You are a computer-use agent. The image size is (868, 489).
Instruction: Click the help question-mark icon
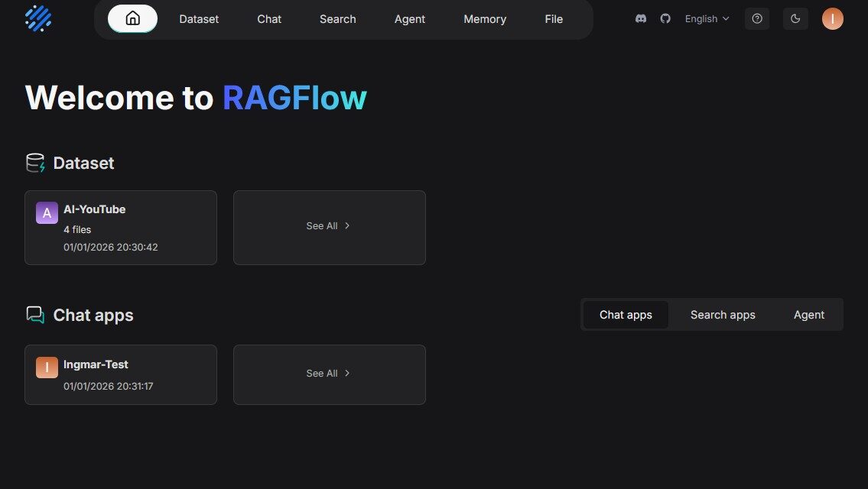[x=757, y=18]
